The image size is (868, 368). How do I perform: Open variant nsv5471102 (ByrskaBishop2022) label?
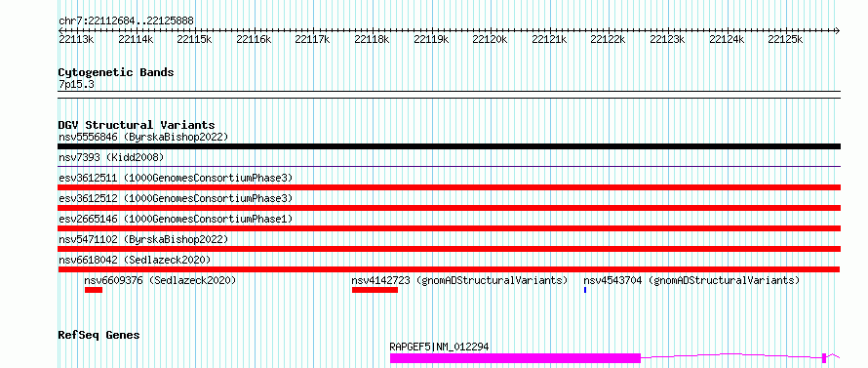(143, 239)
